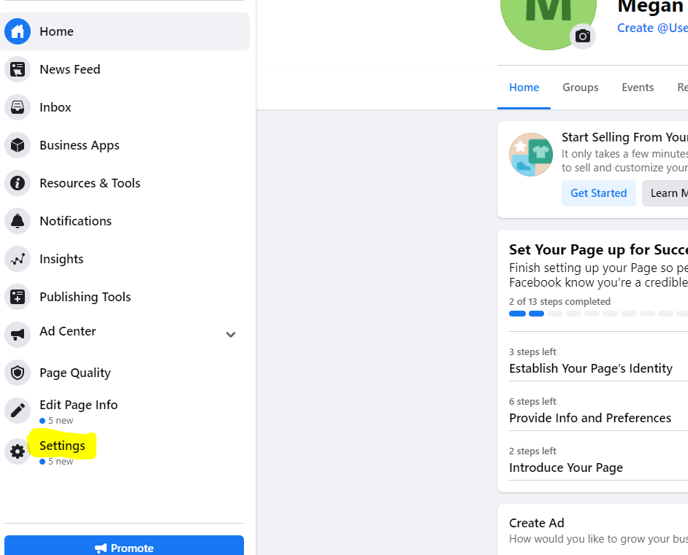
Task: Click the Notifications bell icon
Action: click(18, 221)
